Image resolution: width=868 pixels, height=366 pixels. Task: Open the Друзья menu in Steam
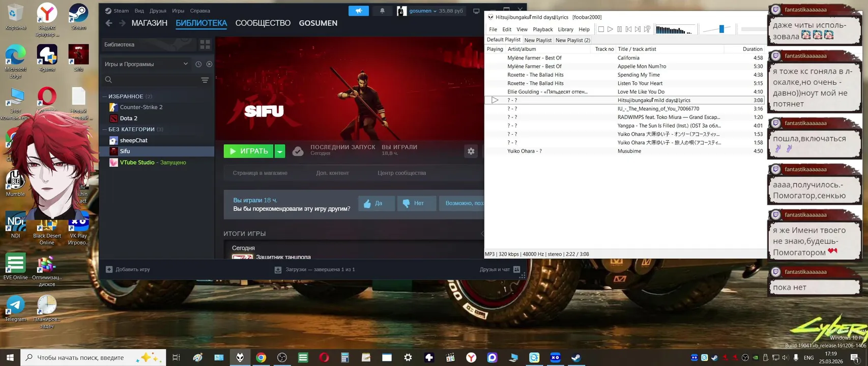point(158,11)
